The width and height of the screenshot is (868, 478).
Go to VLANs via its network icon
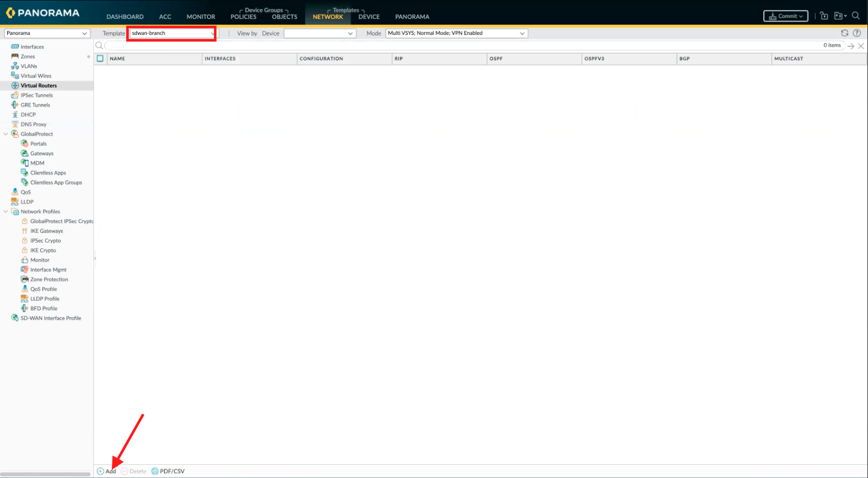tap(15, 66)
